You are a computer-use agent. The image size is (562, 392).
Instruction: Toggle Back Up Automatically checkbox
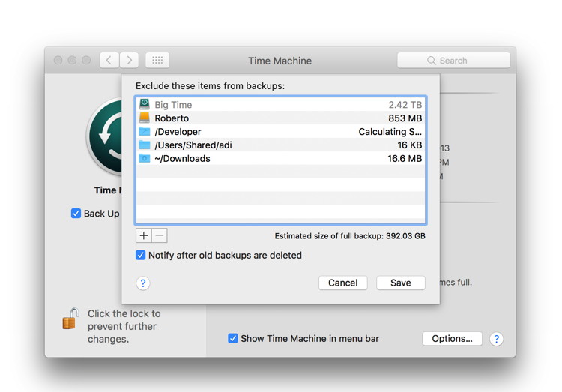point(76,214)
